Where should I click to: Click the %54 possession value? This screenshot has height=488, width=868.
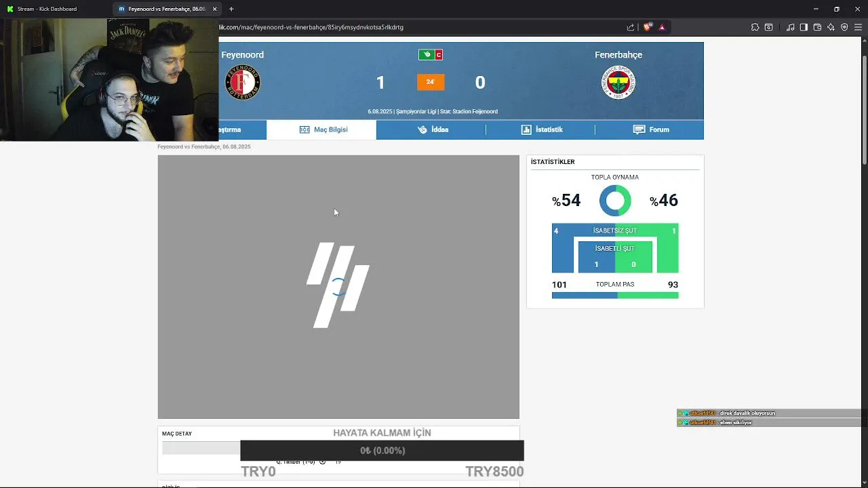tap(566, 201)
